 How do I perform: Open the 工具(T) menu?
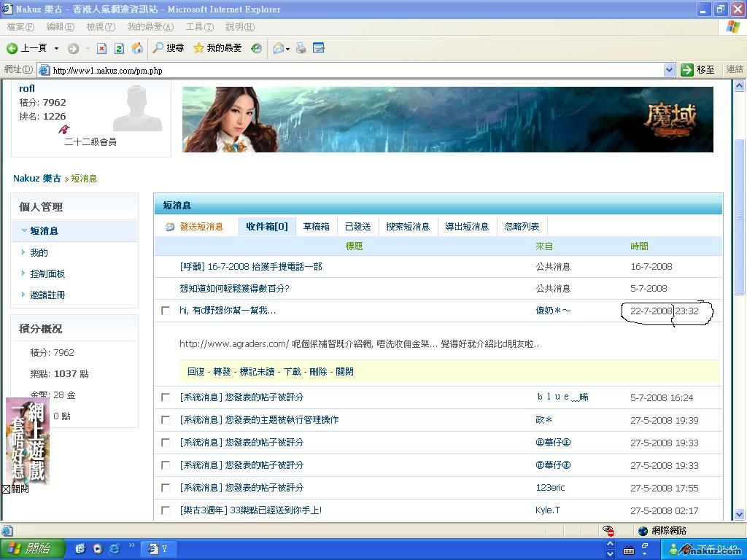199,27
